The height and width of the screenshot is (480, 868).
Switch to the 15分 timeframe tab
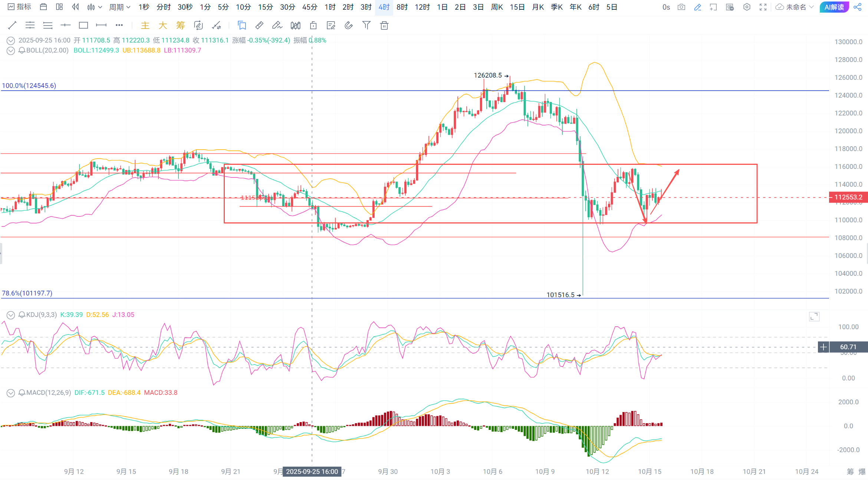pyautogui.click(x=265, y=7)
